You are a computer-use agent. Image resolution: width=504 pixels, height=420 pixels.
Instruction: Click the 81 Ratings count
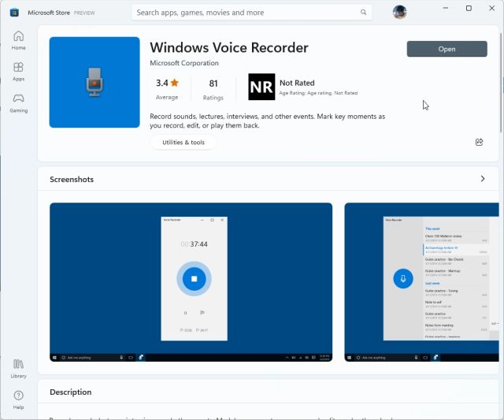(213, 89)
